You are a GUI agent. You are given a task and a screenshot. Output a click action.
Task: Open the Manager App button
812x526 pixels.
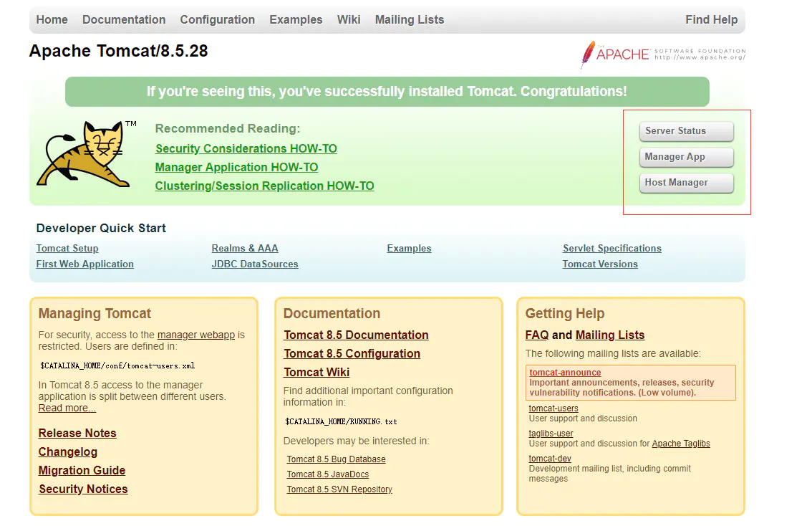pyautogui.click(x=686, y=157)
